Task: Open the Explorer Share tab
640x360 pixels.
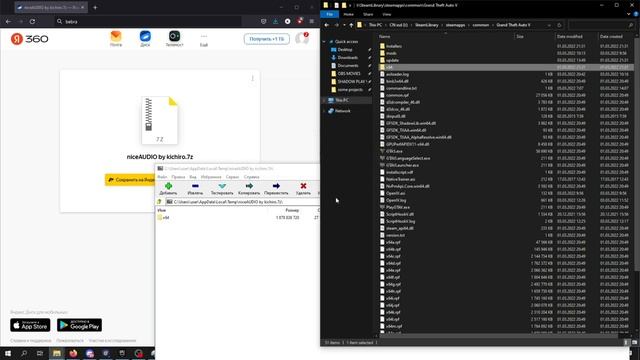Action: pos(368,14)
